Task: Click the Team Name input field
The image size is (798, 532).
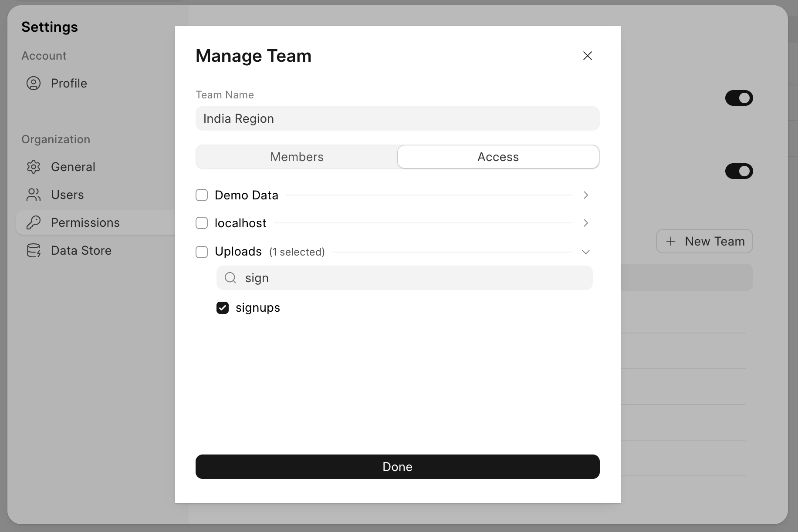Action: point(397,118)
